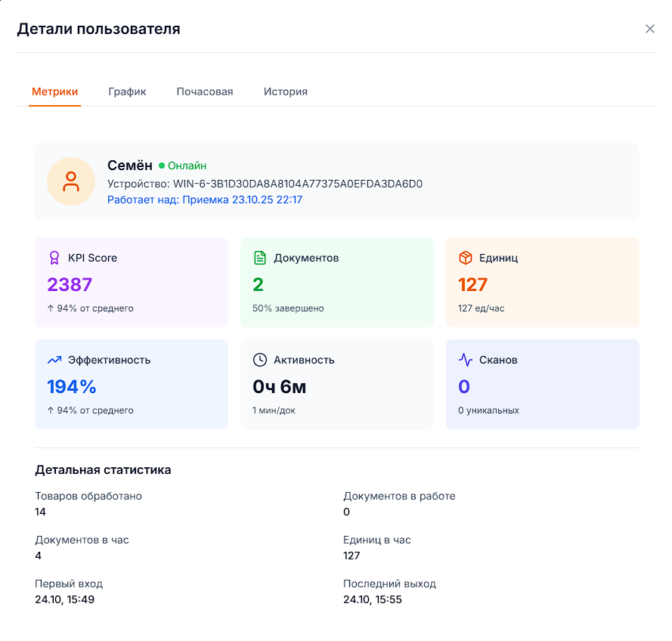Select the clock icon on Активность card

[x=259, y=360]
